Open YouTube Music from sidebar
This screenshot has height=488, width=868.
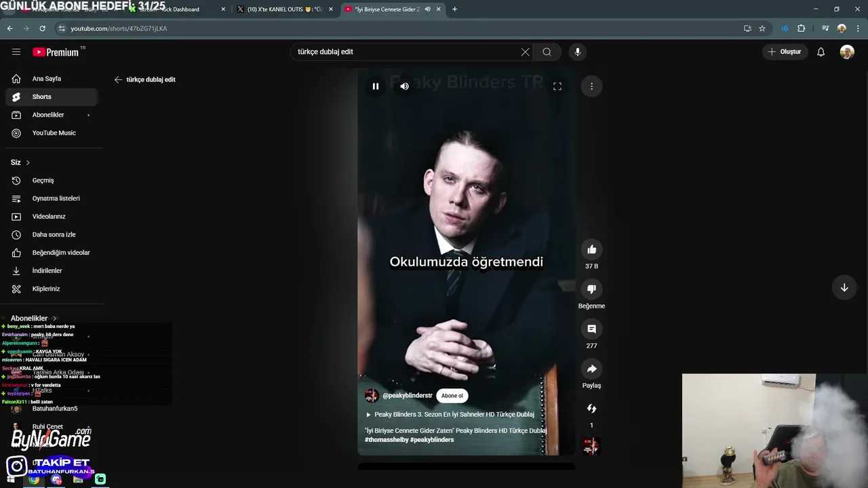point(52,133)
